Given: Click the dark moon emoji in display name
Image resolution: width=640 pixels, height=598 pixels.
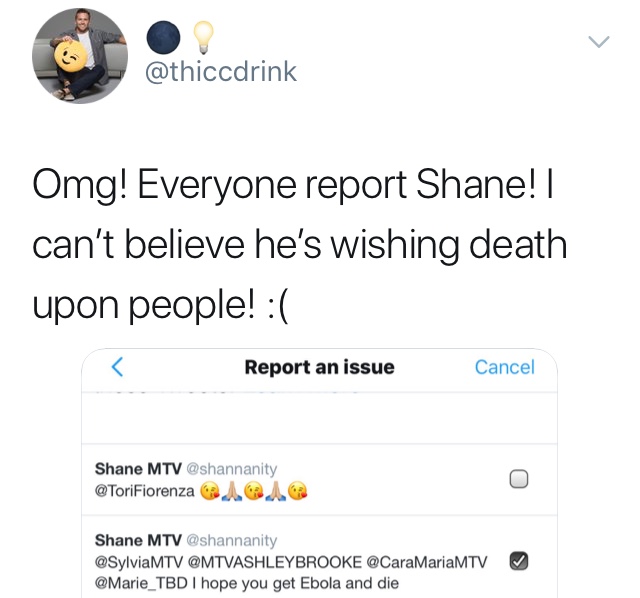Looking at the screenshot, I should (x=163, y=38).
